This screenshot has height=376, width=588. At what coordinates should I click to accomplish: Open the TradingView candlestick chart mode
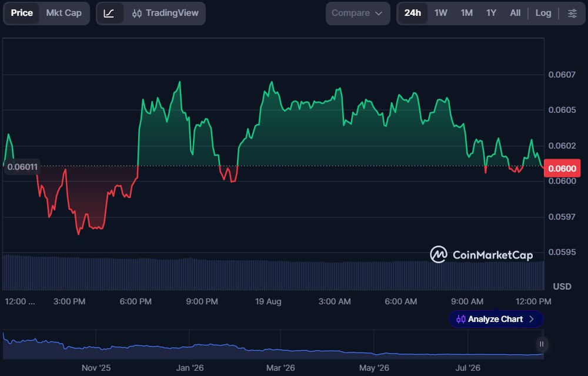165,14
